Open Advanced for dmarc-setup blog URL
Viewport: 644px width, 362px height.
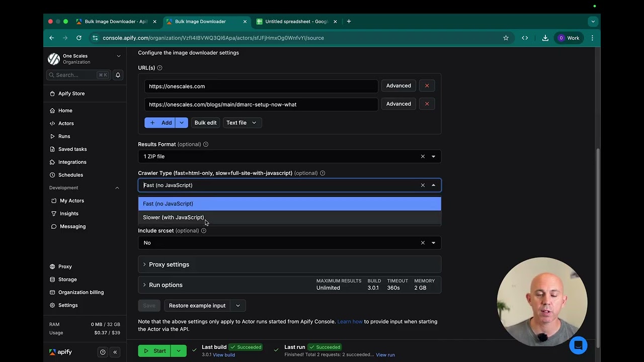tap(398, 104)
